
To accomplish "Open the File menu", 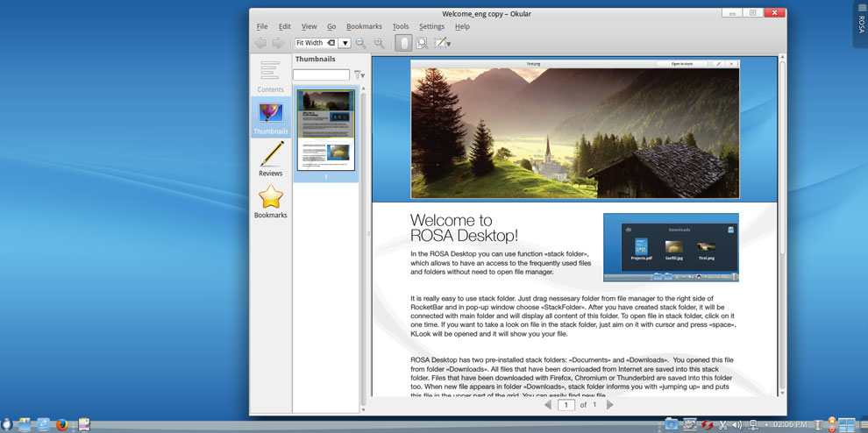I will [x=262, y=26].
